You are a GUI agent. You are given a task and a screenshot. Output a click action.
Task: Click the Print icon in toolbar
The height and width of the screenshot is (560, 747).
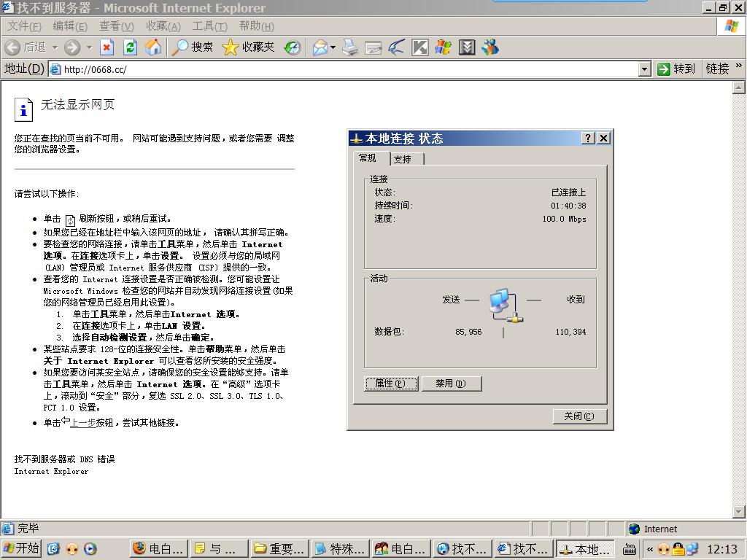pos(350,47)
